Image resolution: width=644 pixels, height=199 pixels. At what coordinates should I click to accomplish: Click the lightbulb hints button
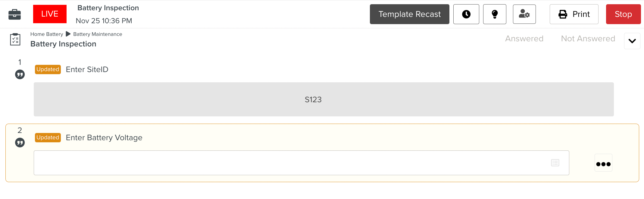pos(495,14)
